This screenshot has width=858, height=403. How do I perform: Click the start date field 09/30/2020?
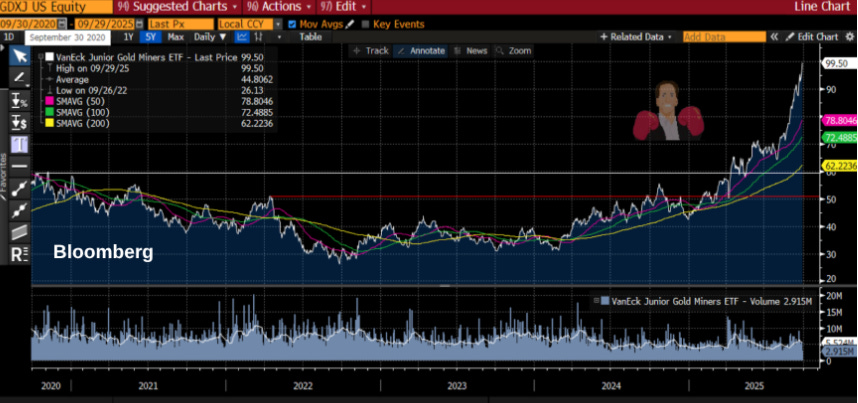[28, 24]
